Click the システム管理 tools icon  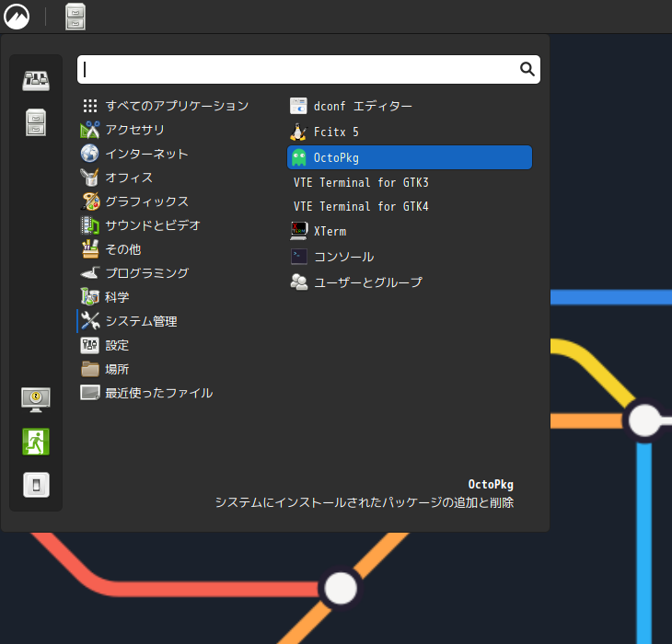(x=90, y=321)
